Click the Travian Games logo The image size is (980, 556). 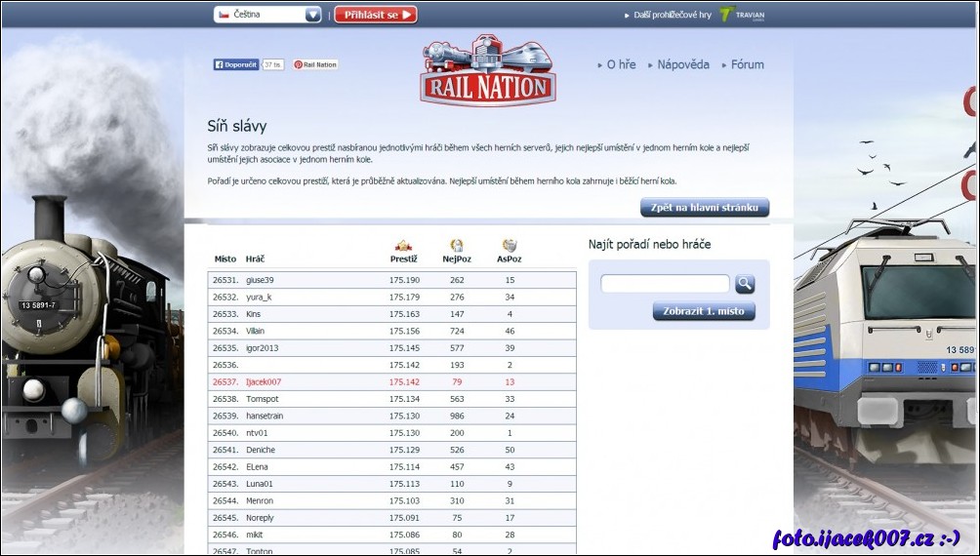click(x=740, y=15)
